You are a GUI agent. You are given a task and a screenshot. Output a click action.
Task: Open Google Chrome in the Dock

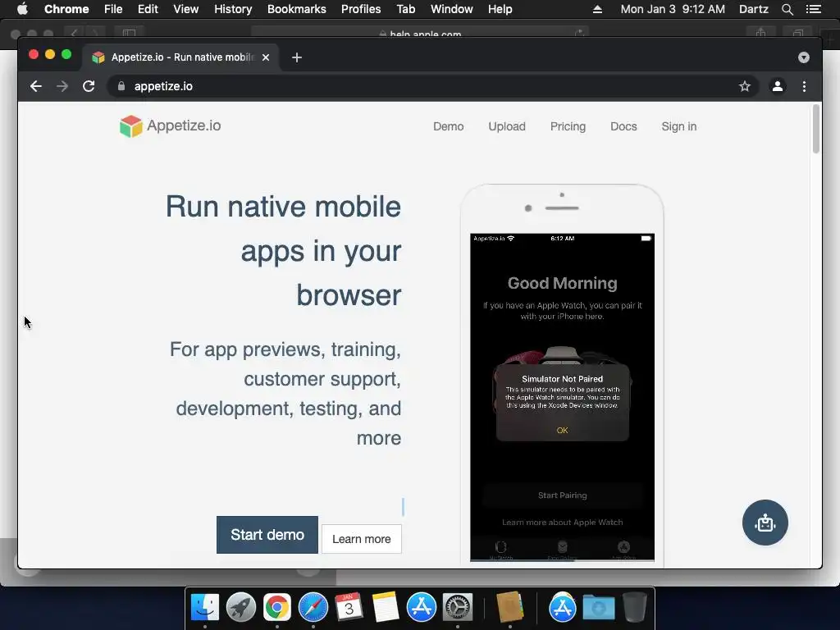(x=277, y=608)
